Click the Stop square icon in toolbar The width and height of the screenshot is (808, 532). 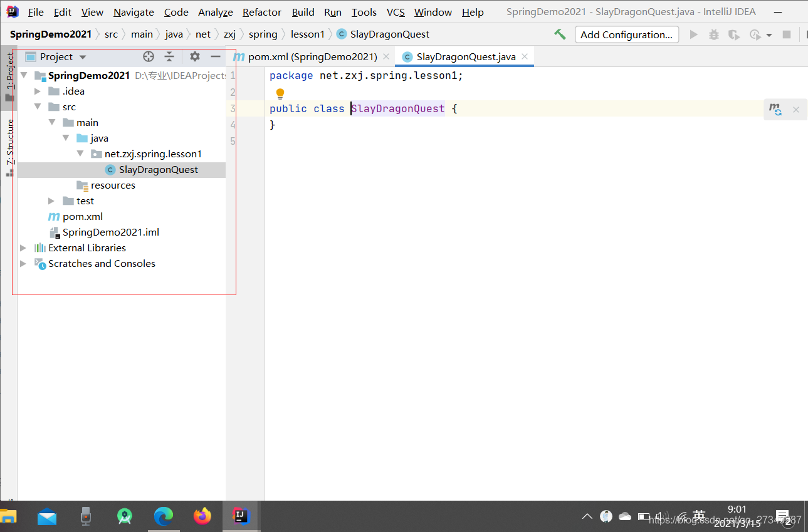(787, 35)
